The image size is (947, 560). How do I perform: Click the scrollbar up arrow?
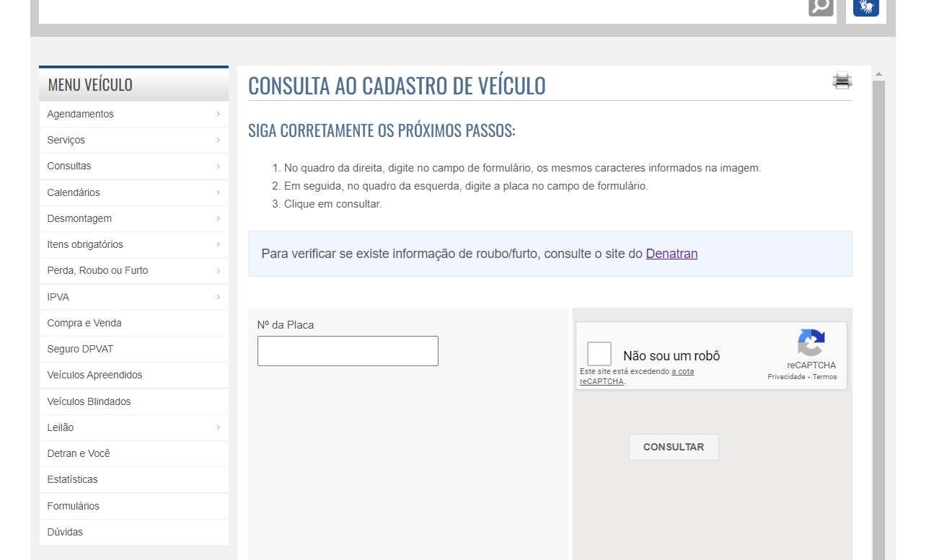point(878,74)
